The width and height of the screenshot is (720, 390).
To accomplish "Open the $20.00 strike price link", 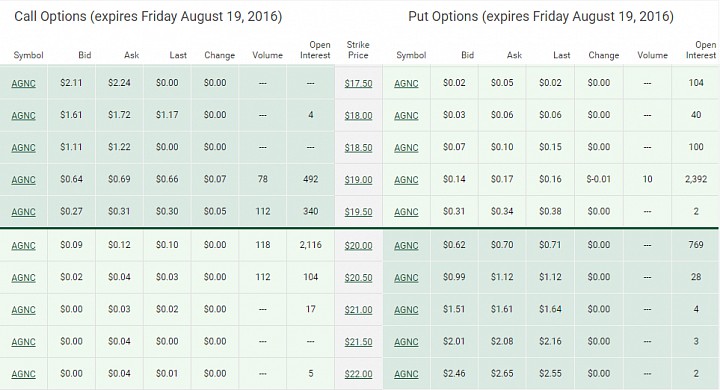I will pos(358,246).
